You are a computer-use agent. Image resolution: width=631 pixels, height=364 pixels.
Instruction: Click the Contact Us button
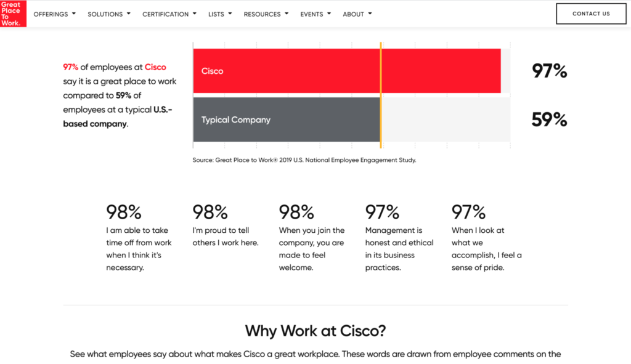[591, 14]
